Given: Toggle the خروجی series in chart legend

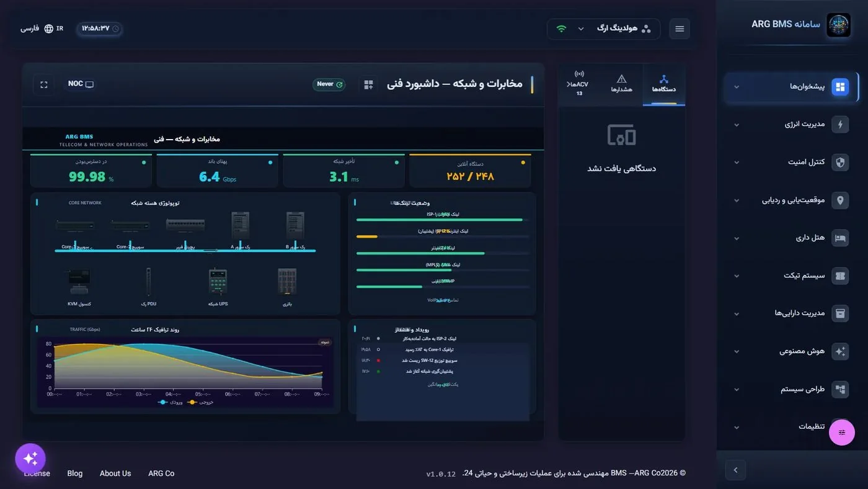Looking at the screenshot, I should point(199,402).
